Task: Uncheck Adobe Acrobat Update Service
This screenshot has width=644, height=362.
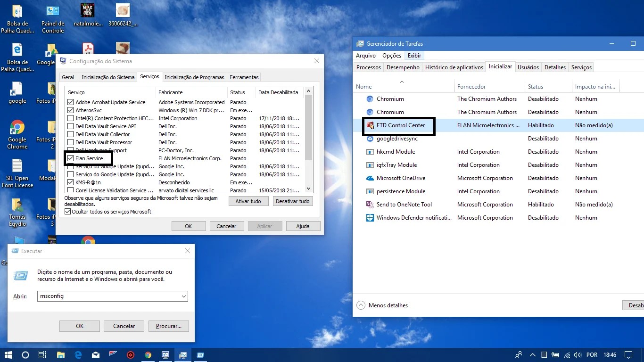Action: (71, 102)
